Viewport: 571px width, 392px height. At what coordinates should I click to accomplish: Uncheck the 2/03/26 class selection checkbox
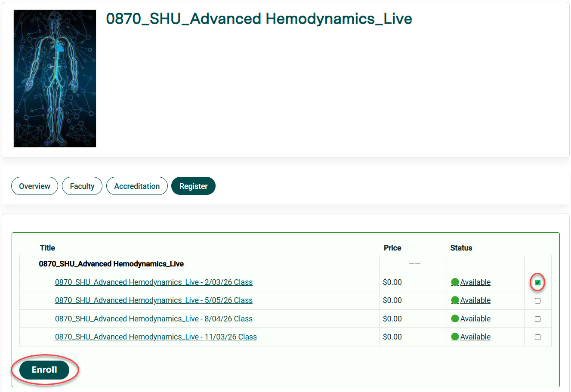coord(537,282)
